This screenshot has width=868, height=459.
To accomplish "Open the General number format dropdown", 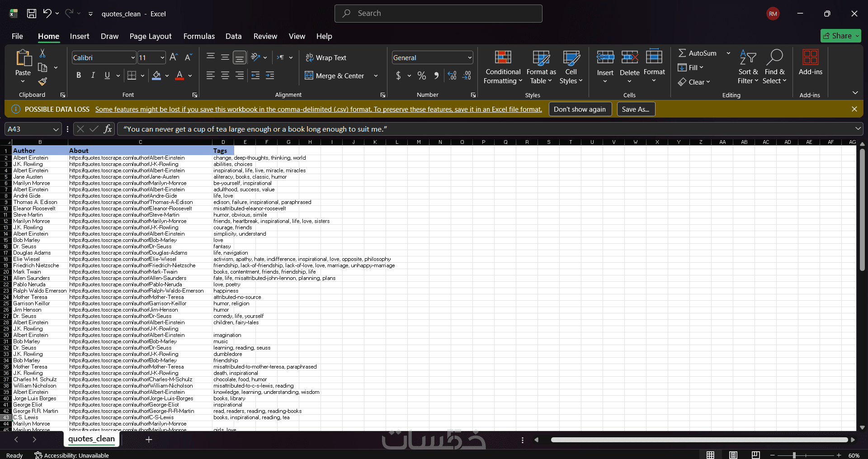I will coord(470,58).
